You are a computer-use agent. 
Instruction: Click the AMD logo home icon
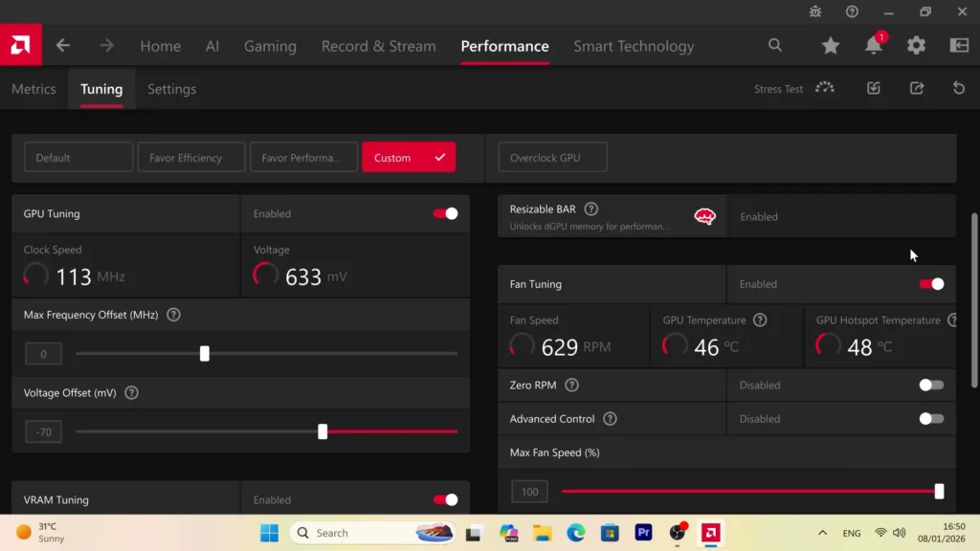point(21,45)
